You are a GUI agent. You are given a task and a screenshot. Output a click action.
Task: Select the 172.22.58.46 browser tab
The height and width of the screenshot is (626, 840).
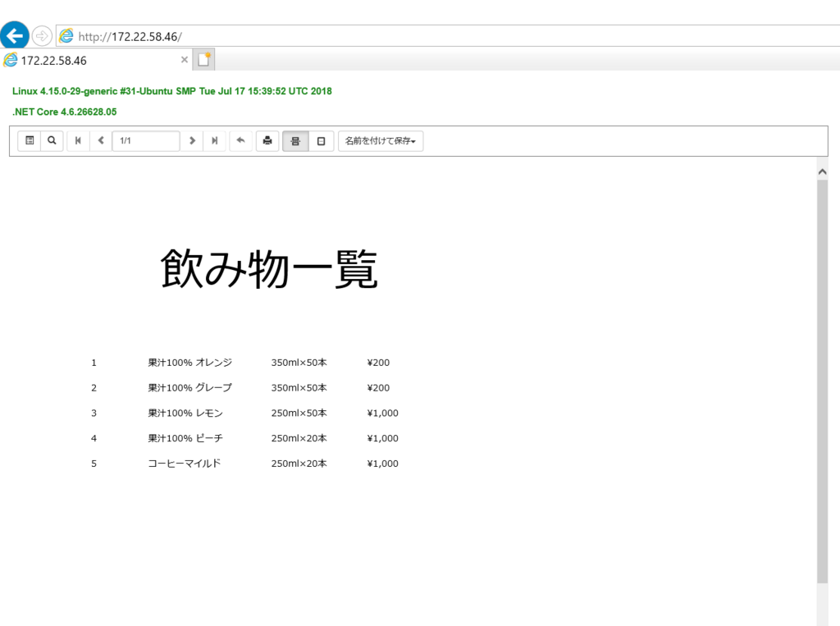point(97,60)
